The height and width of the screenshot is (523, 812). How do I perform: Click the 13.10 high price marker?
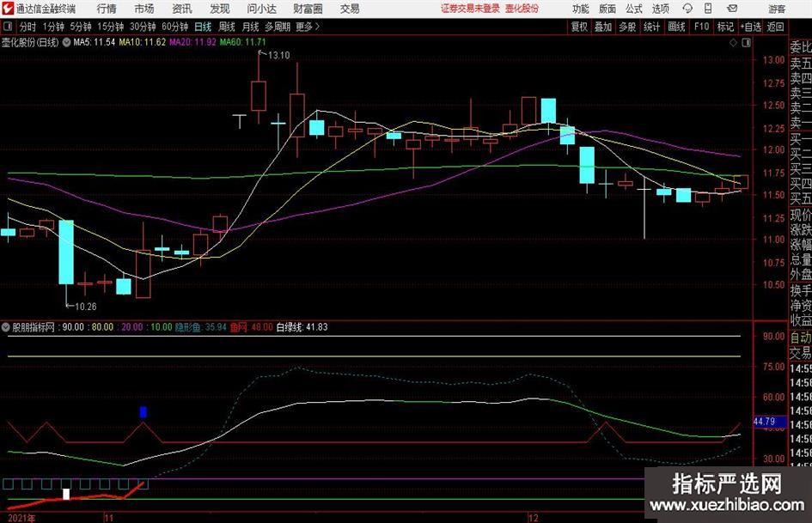[x=278, y=56]
